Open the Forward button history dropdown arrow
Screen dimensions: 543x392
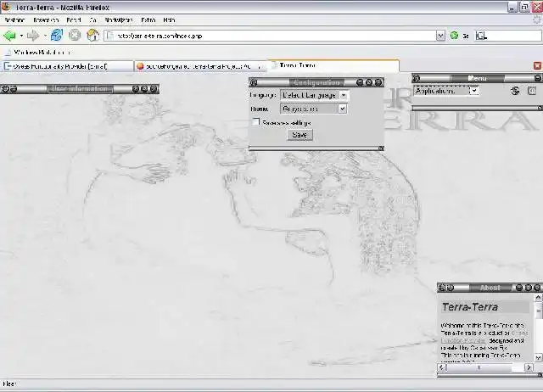45,36
